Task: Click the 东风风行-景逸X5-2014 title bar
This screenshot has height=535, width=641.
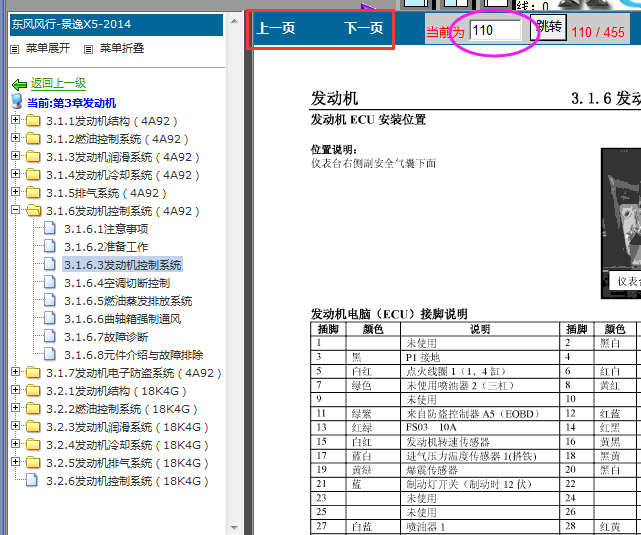Action: (117, 25)
